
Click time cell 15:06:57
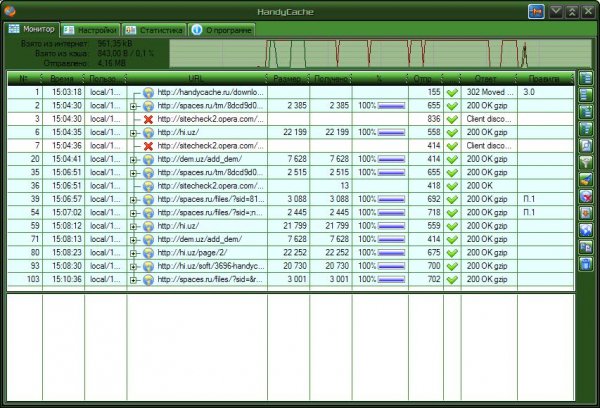tap(67, 199)
